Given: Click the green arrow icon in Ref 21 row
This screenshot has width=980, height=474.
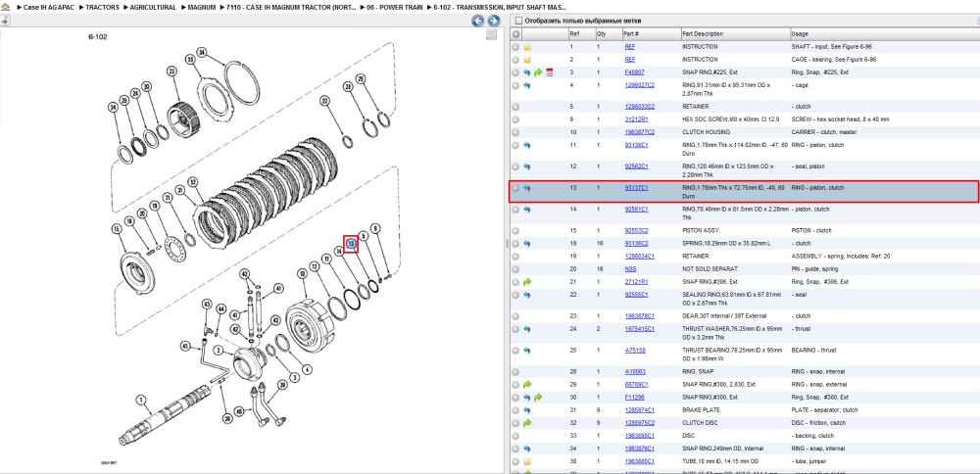Looking at the screenshot, I should tap(527, 282).
